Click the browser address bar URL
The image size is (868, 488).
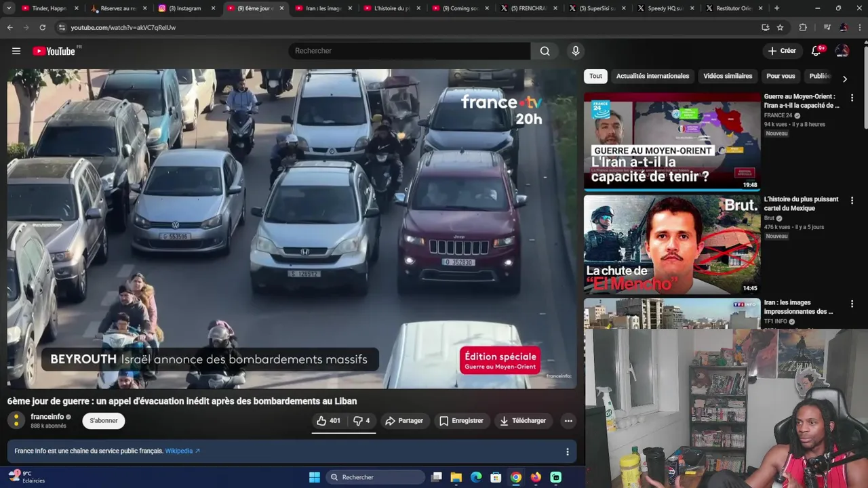pyautogui.click(x=123, y=27)
